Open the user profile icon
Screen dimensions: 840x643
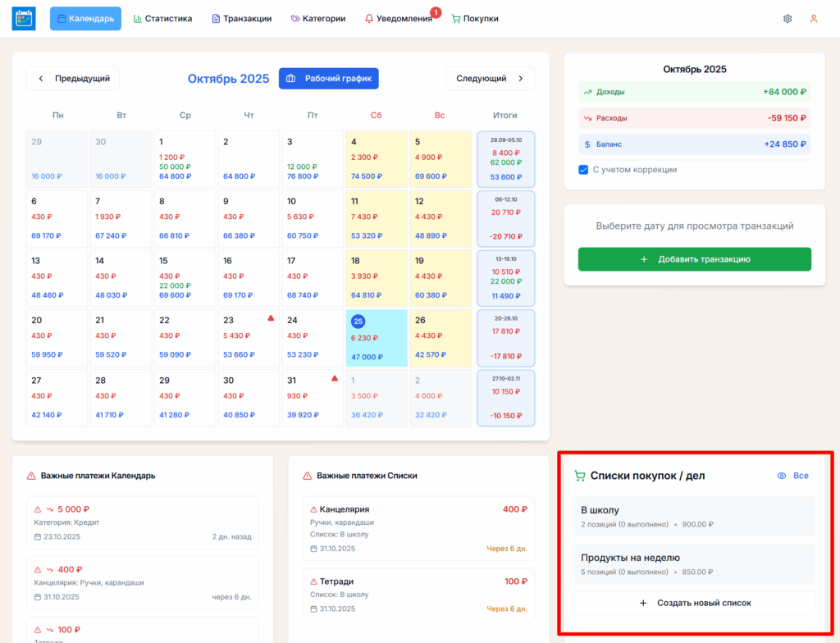point(814,17)
